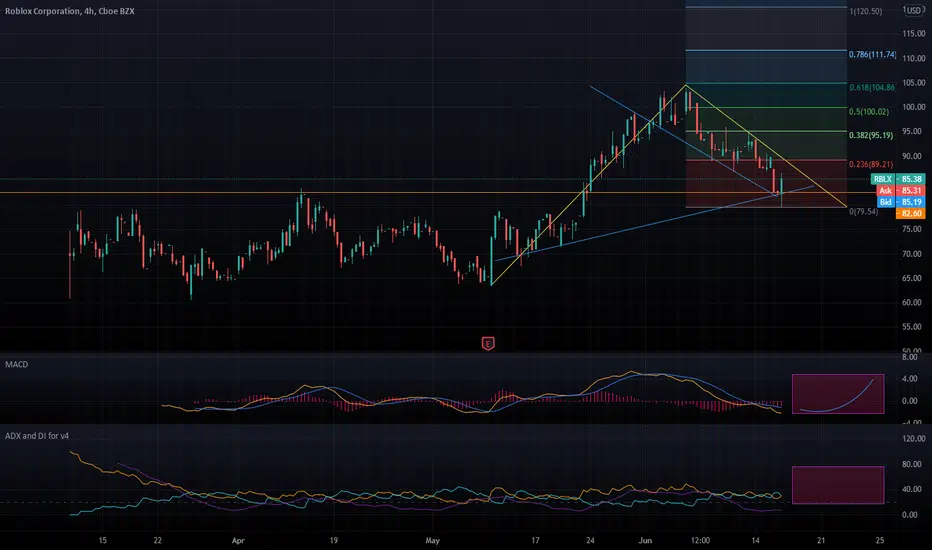Image resolution: width=932 pixels, height=550 pixels.
Task: Click the earnings 'E' marker icon
Action: coord(487,343)
